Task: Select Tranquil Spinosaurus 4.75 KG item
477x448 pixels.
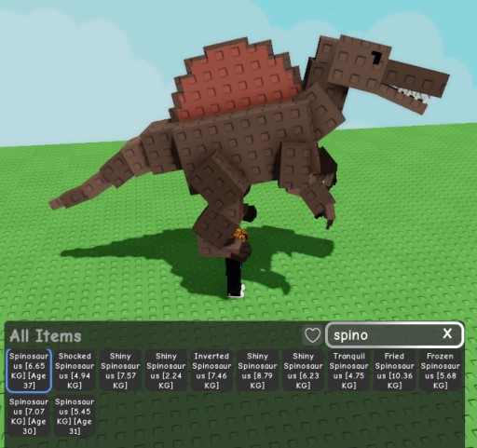Action: [348, 371]
